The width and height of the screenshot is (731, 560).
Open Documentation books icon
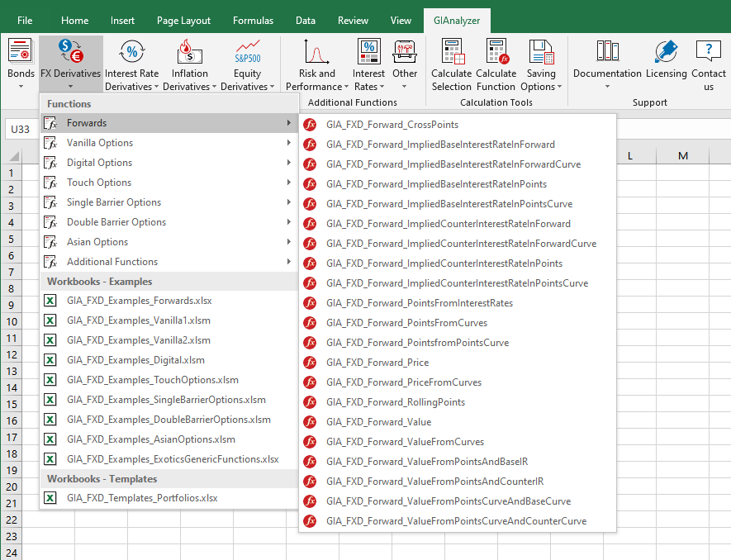[x=607, y=51]
